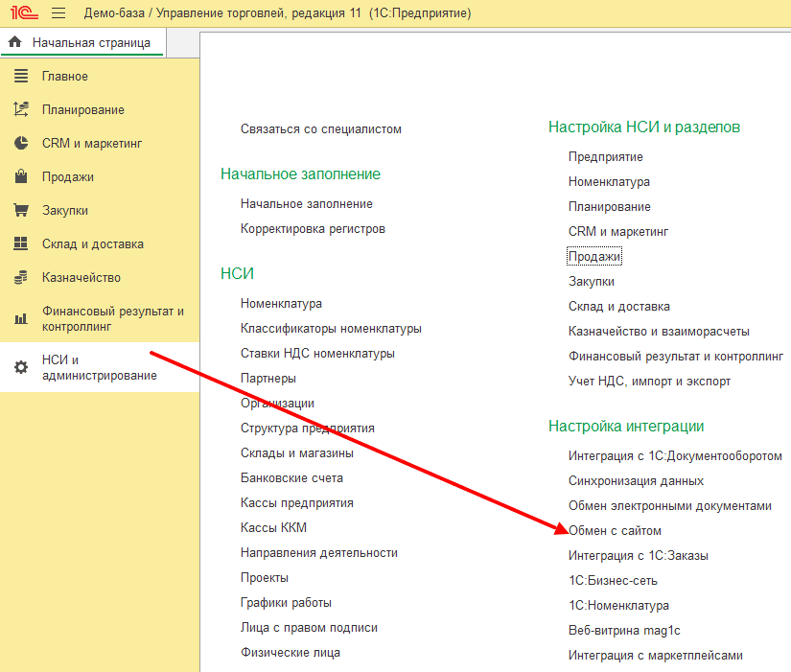Click the Продажи shopping bag icon
Viewport: 791px width, 672px height.
pyautogui.click(x=21, y=176)
